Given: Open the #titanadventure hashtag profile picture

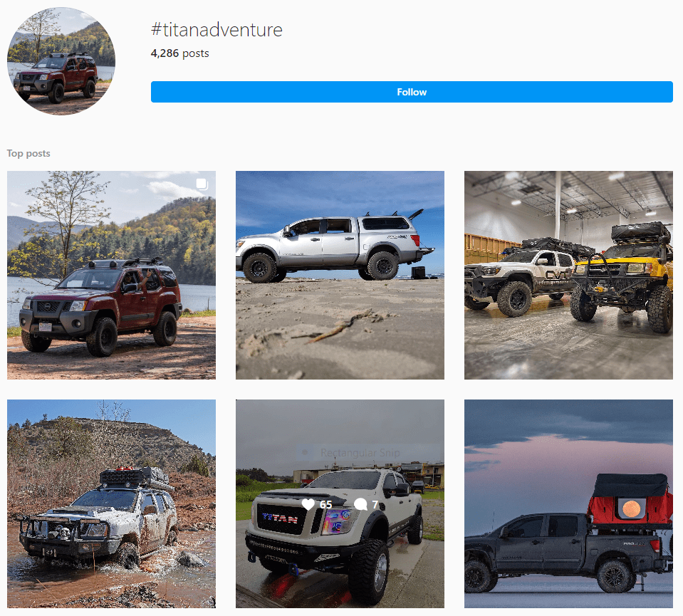Looking at the screenshot, I should 61,61.
